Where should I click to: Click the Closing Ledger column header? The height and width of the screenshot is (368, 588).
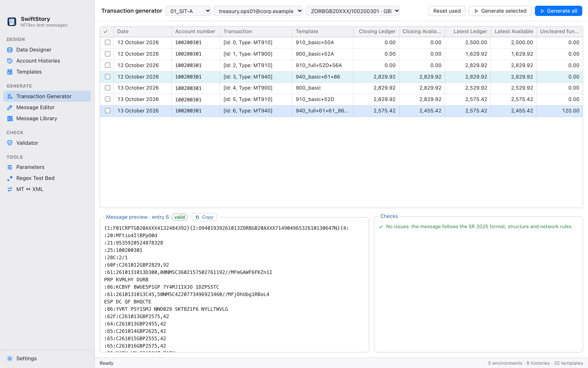[x=376, y=31]
